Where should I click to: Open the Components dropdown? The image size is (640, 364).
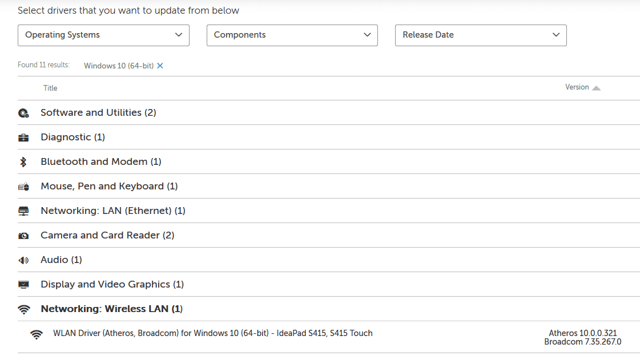(292, 35)
